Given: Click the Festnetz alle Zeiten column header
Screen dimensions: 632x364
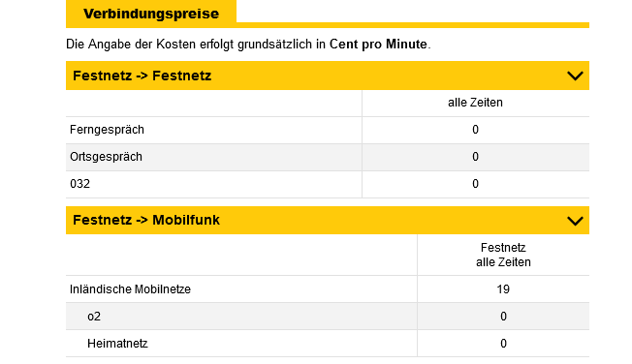Looking at the screenshot, I should point(503,255).
